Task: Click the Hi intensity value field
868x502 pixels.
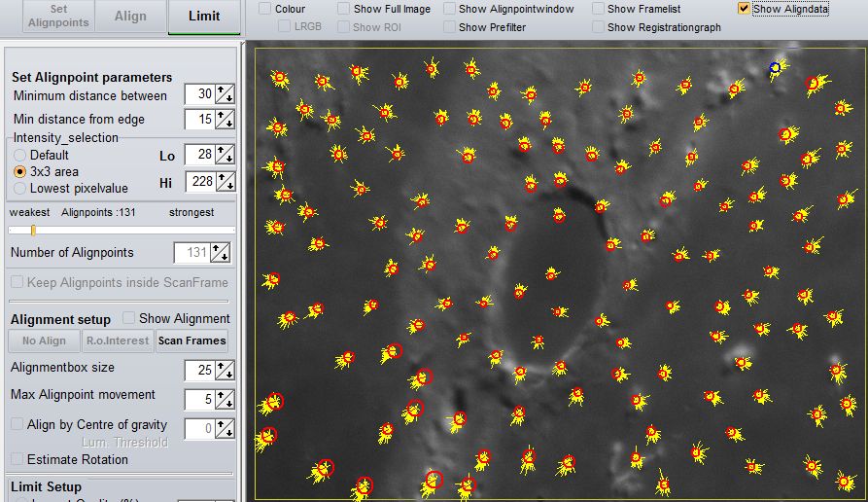Action: tap(199, 182)
